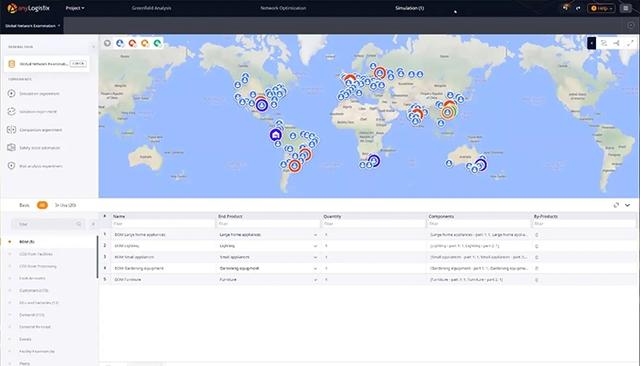640x366 pixels.
Task: Select the Cash Accounts table
Action: 32,278
